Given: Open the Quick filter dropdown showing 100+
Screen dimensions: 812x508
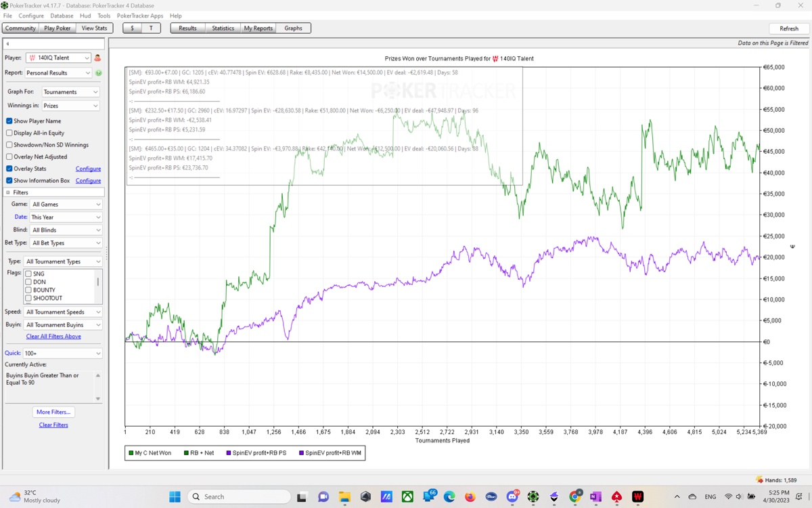Looking at the screenshot, I should [x=62, y=354].
